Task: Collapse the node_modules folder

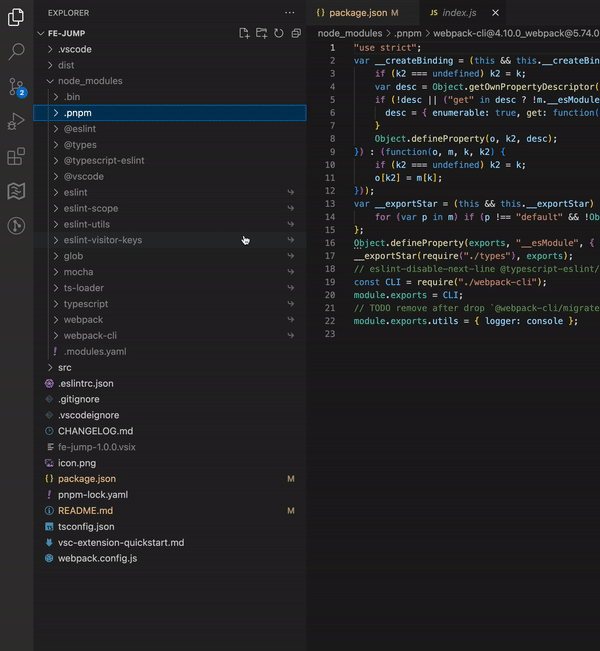Action: pos(170,81)
